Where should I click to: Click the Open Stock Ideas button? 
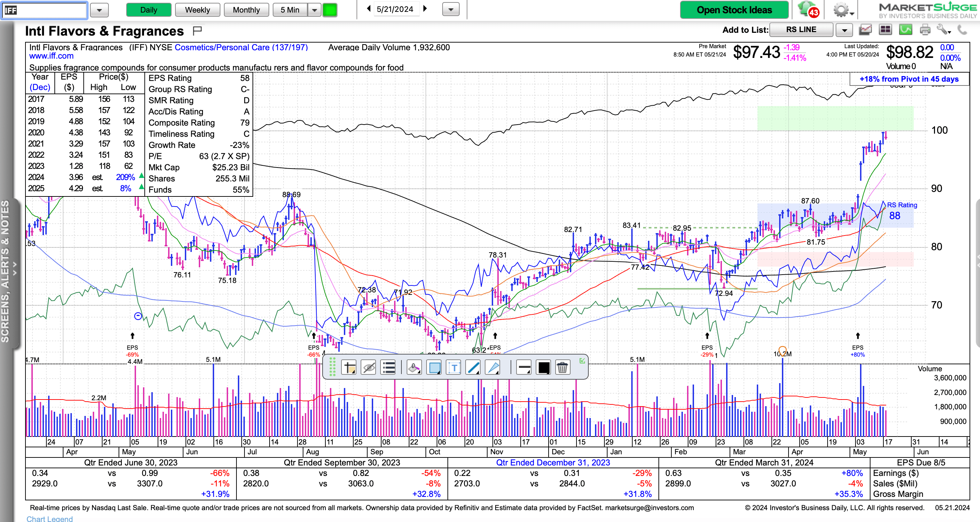[734, 10]
